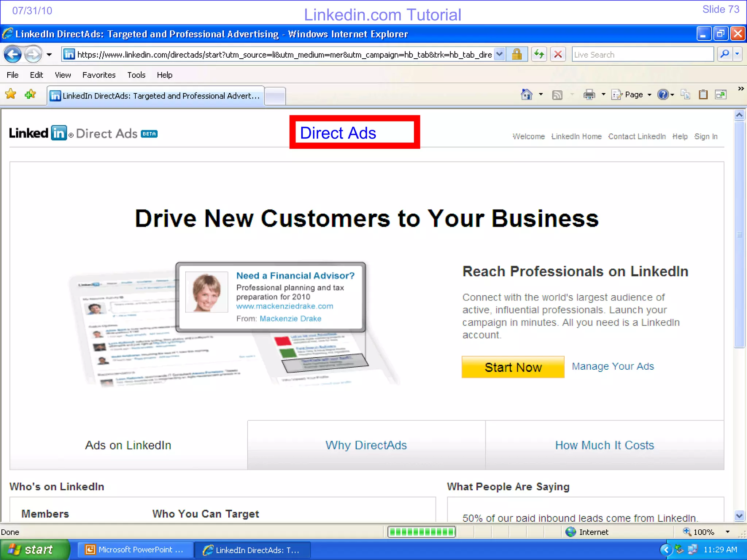This screenshot has width=747, height=560.
Task: Click the paste clipboard toolbar icon
Action: (x=703, y=95)
